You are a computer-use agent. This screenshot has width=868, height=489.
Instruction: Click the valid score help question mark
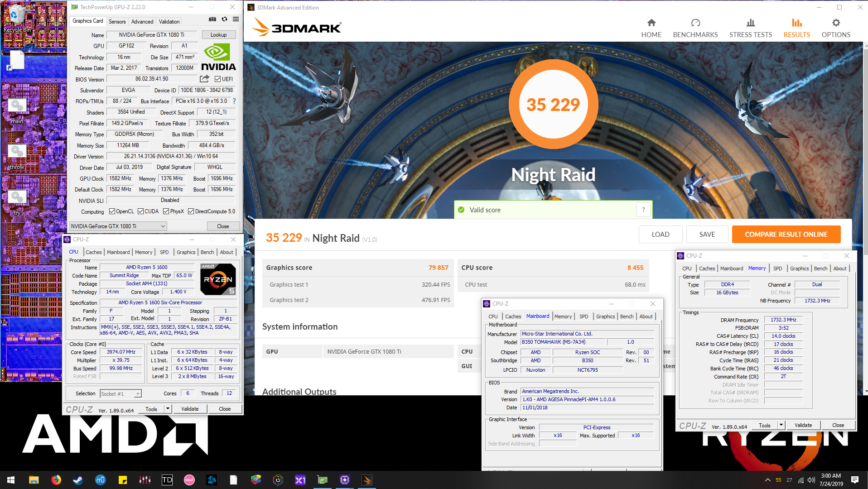click(x=643, y=210)
